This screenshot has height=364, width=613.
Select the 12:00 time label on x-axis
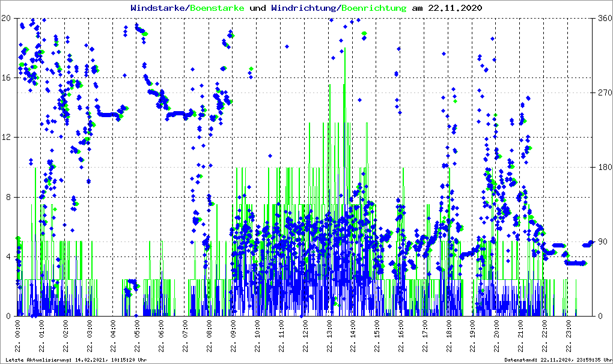point(305,339)
